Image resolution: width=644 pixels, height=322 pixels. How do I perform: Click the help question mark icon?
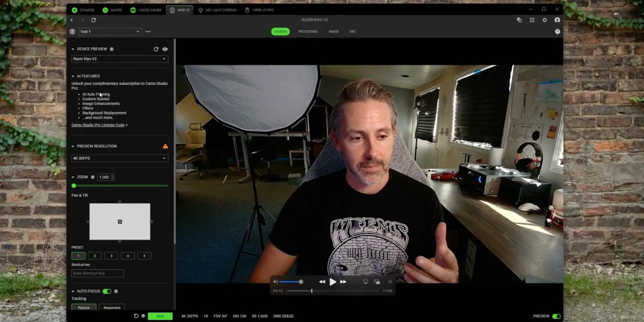click(x=557, y=31)
